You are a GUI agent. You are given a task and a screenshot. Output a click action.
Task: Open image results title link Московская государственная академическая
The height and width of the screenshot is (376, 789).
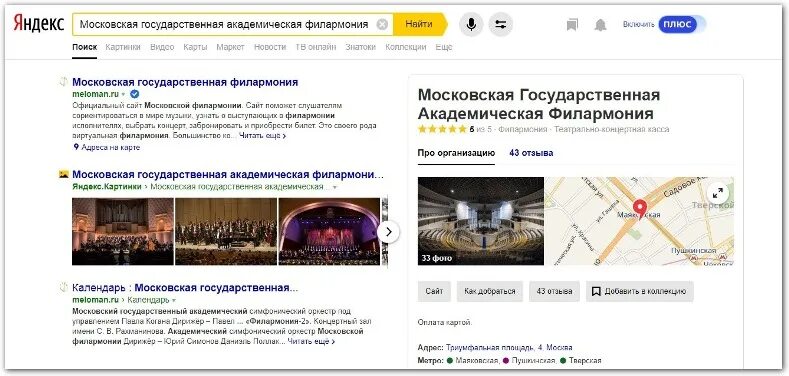(x=228, y=175)
